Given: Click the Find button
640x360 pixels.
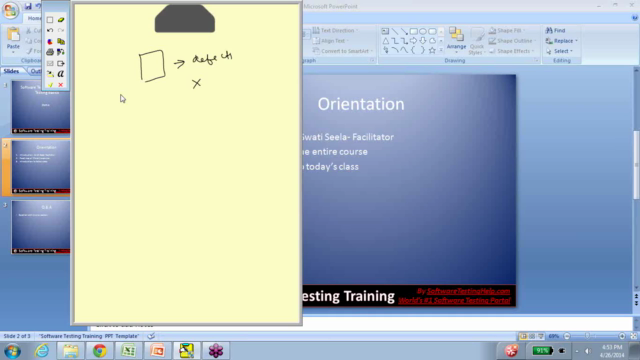Looking at the screenshot, I should point(556,30).
